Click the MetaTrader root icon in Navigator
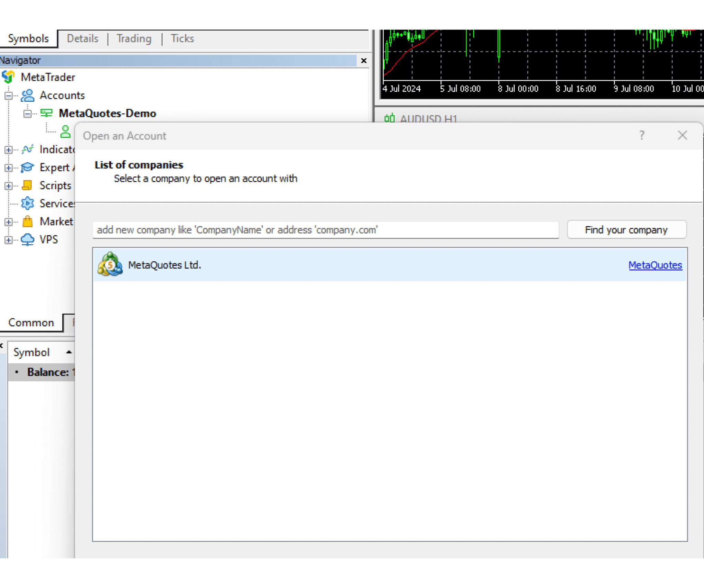 8,77
